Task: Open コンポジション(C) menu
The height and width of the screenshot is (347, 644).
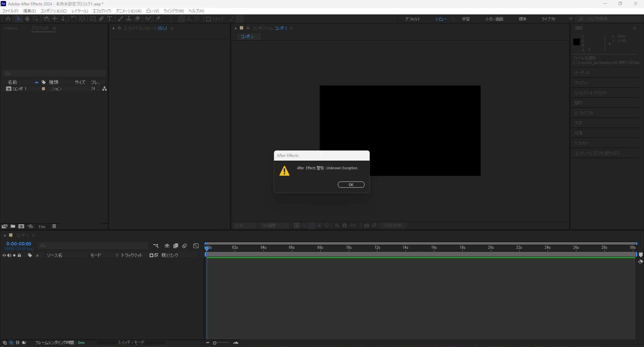Action: tap(54, 11)
